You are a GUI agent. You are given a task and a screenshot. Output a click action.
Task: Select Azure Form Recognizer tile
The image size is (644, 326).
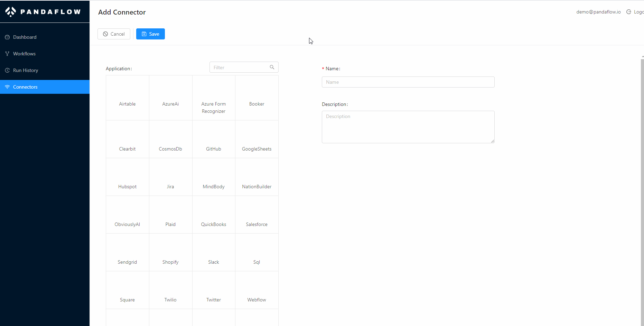pyautogui.click(x=214, y=98)
